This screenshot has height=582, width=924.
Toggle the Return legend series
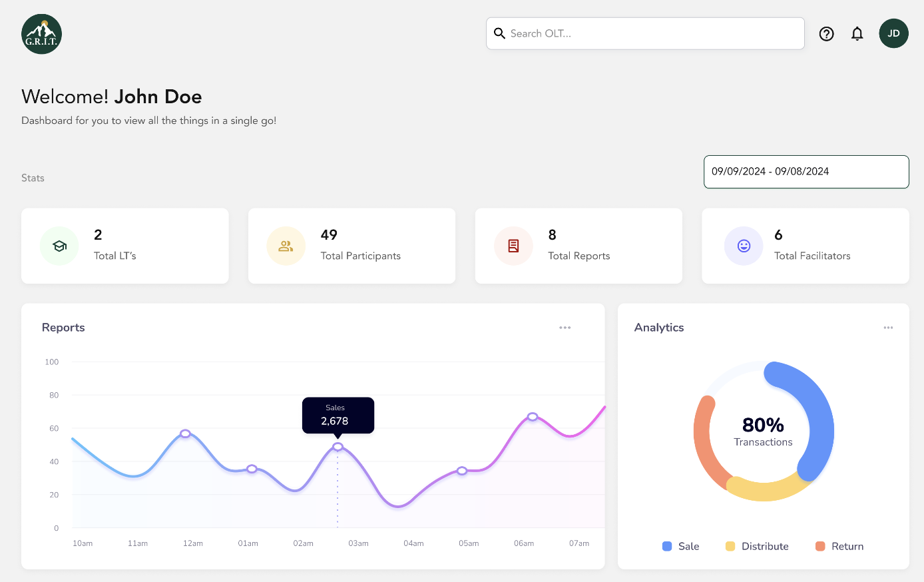point(839,546)
